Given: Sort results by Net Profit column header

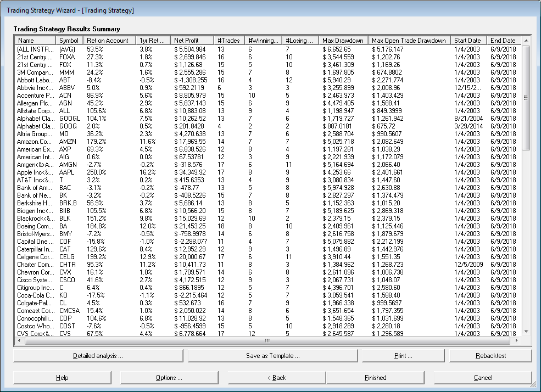Looking at the screenshot, I should coord(186,41).
